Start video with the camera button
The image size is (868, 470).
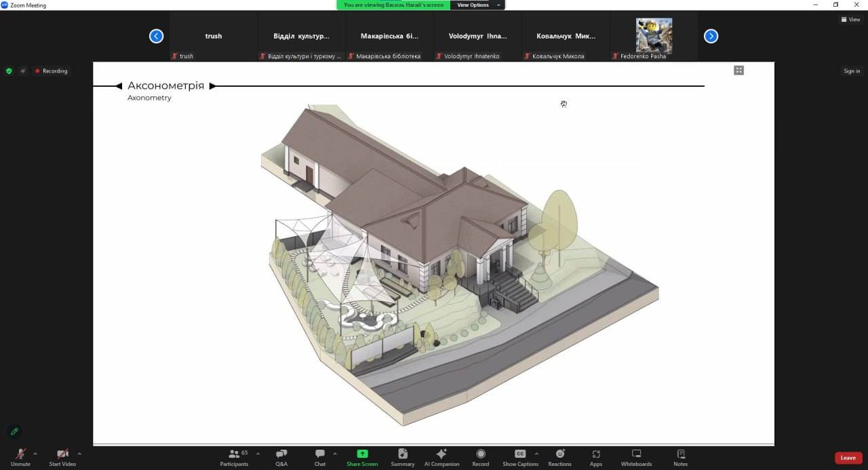[62, 457]
